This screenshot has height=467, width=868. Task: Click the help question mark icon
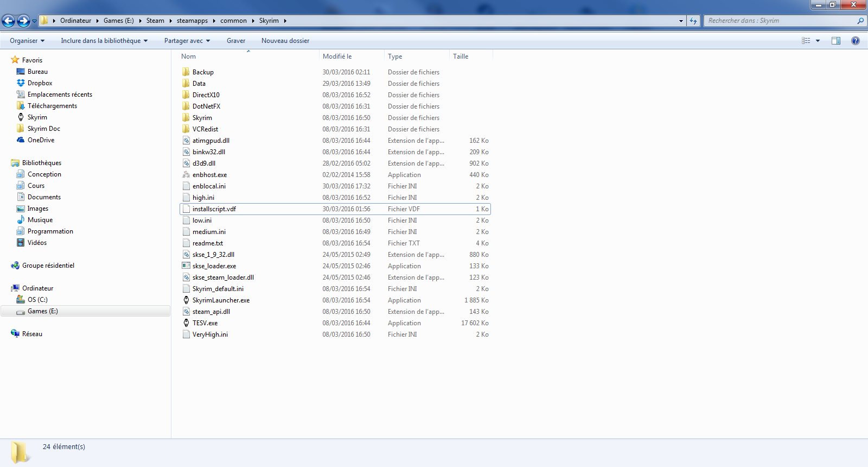pyautogui.click(x=856, y=41)
